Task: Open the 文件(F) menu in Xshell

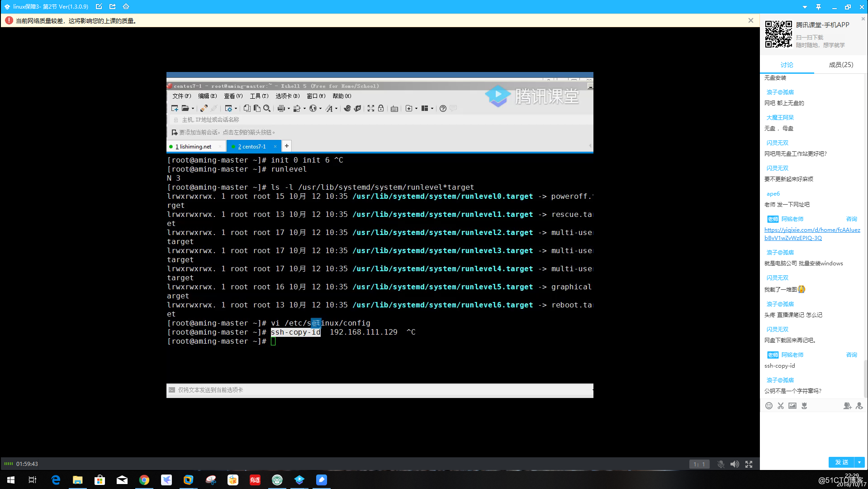Action: pos(181,96)
